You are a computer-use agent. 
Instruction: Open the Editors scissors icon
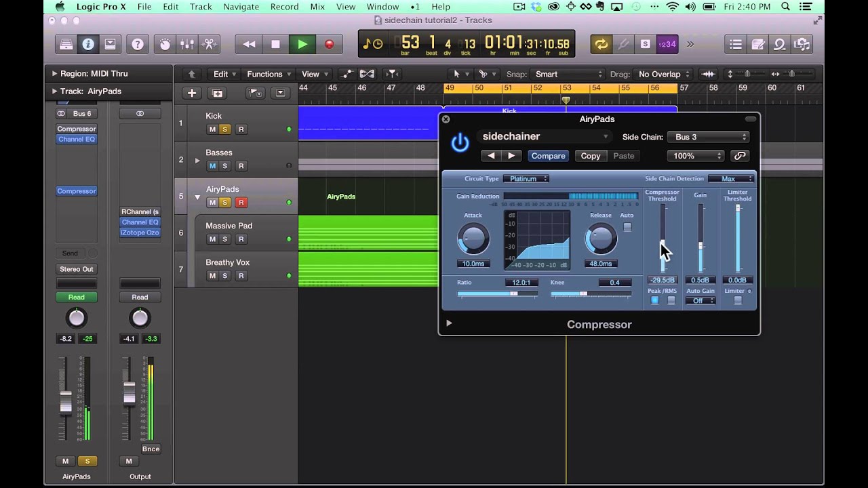(x=210, y=45)
